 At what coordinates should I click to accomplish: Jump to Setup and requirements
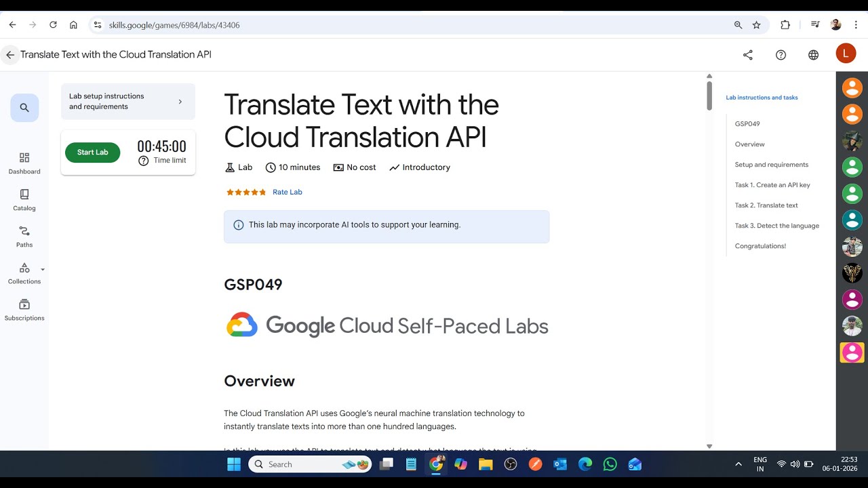pos(772,165)
